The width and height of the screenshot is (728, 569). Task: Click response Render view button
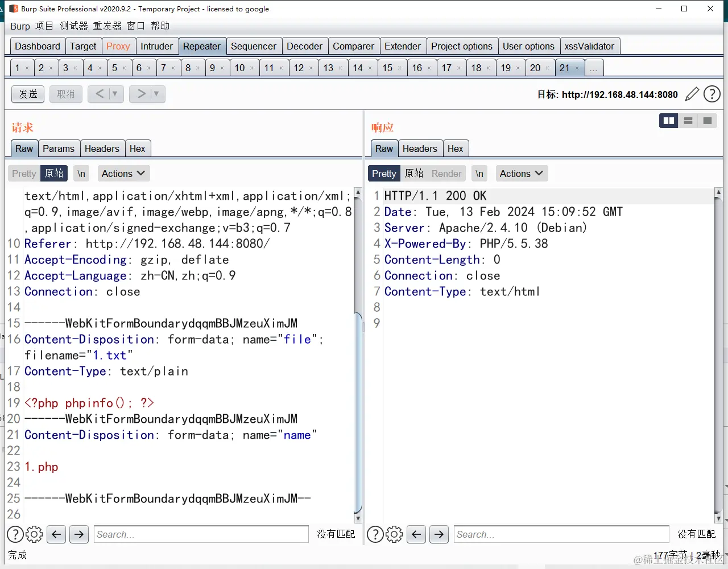[446, 174]
